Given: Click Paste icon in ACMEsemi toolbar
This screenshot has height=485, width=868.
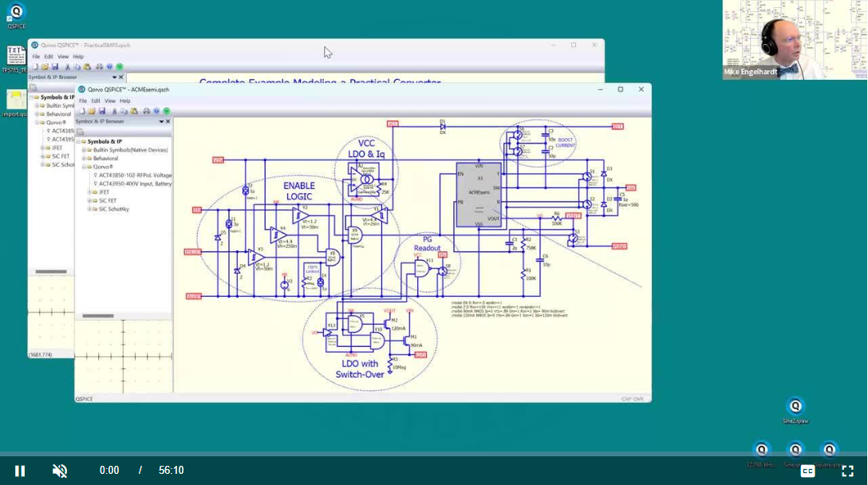Looking at the screenshot, I should 133,112.
